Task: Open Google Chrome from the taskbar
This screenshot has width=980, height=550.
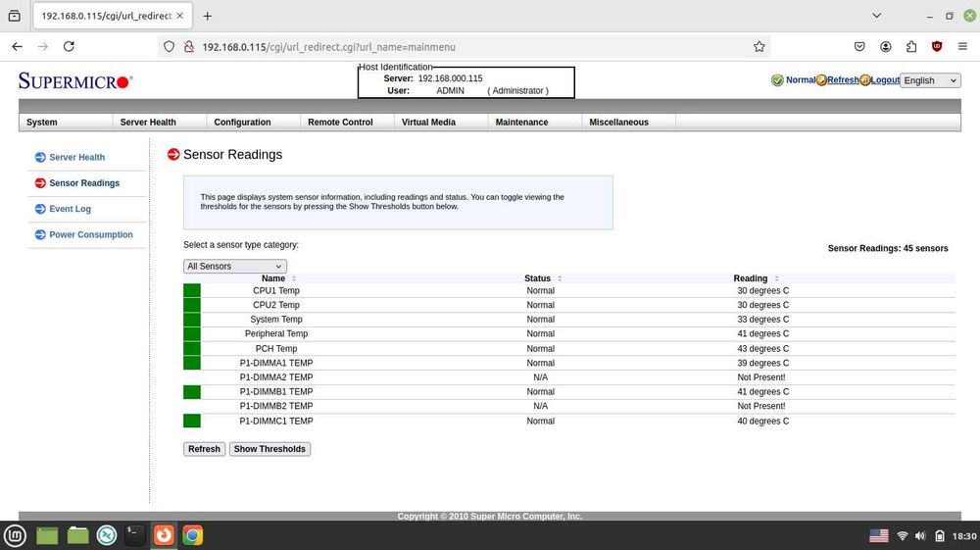Action: [192, 535]
